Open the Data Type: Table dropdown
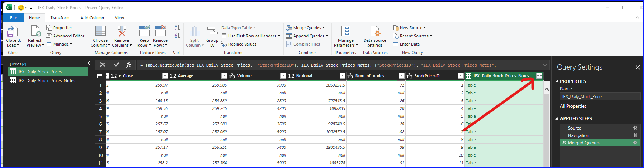644x168 pixels. (x=238, y=28)
